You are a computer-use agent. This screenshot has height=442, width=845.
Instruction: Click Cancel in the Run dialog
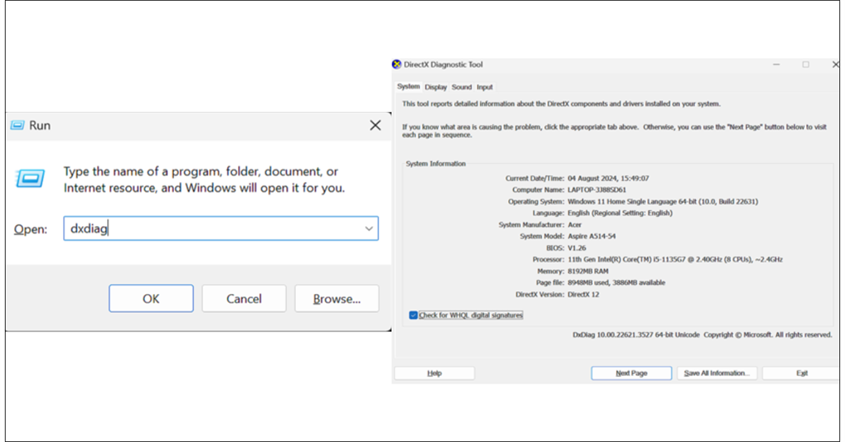coord(244,299)
